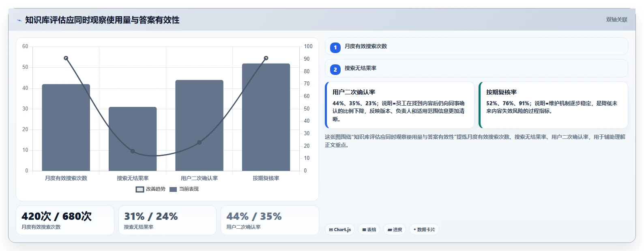Image resolution: width=644 pixels, height=251 pixels.
Task: Click the 搜索无结果率 bar in chart
Action: tap(133, 139)
